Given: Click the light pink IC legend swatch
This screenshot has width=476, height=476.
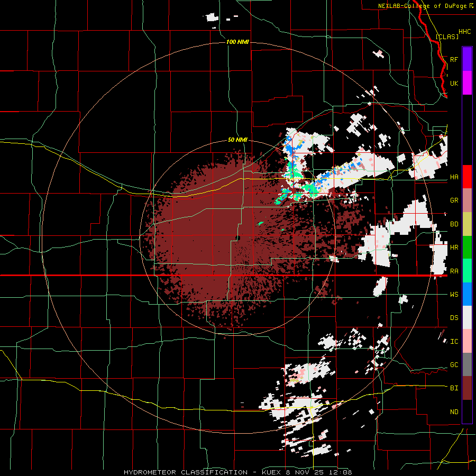Looking at the screenshot, I should click(x=467, y=341).
